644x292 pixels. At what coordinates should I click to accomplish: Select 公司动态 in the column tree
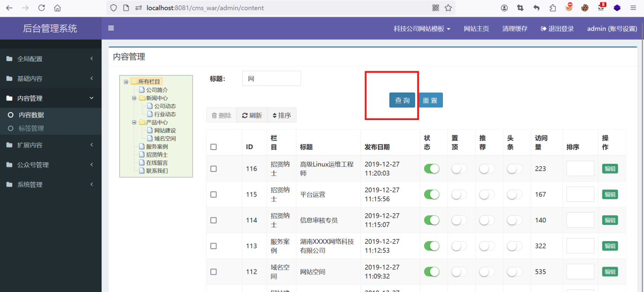click(165, 106)
